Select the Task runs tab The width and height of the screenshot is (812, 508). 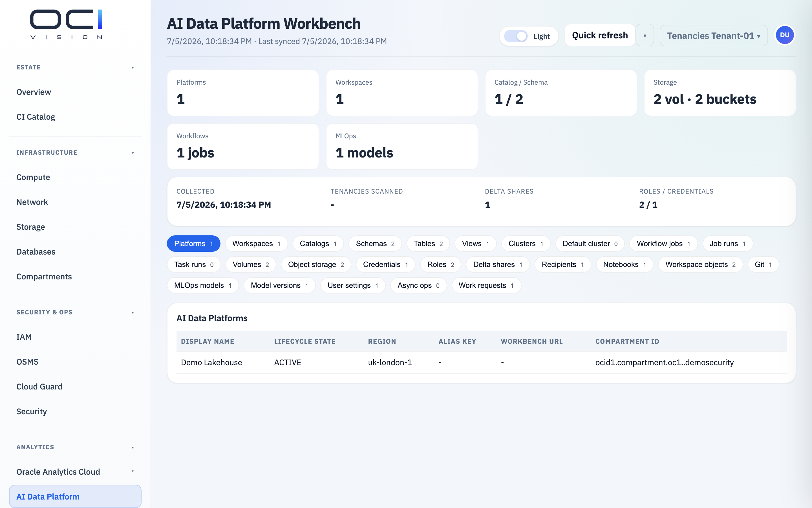point(194,264)
